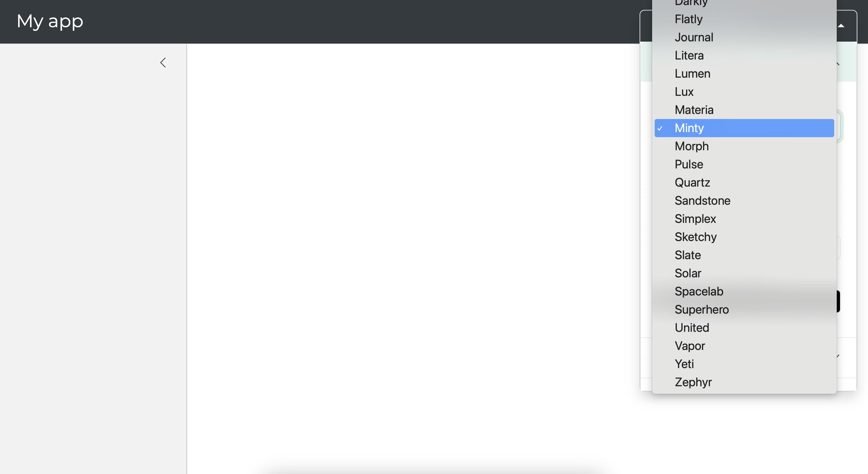Choose the Quartz theme
868x474 pixels.
pos(744,183)
